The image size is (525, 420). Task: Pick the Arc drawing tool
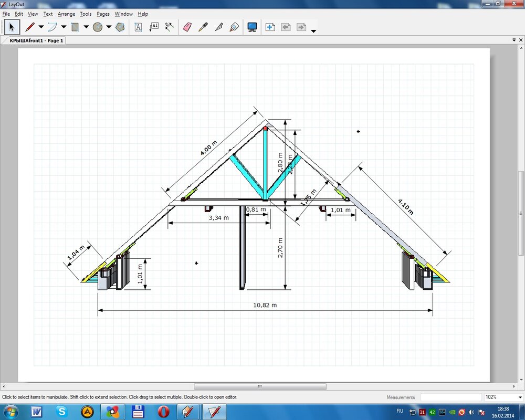pos(52,27)
